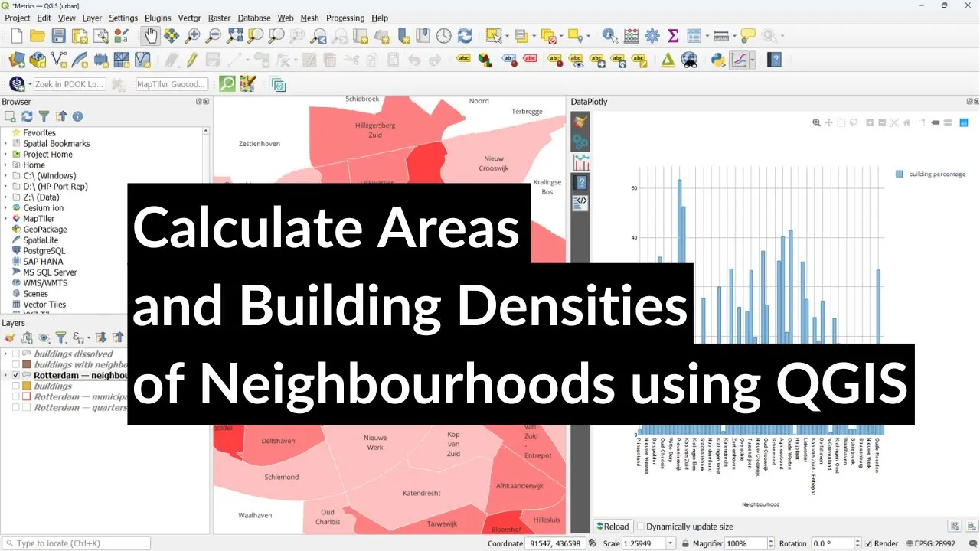Open the Plugins menu
980x551 pixels.
point(158,18)
